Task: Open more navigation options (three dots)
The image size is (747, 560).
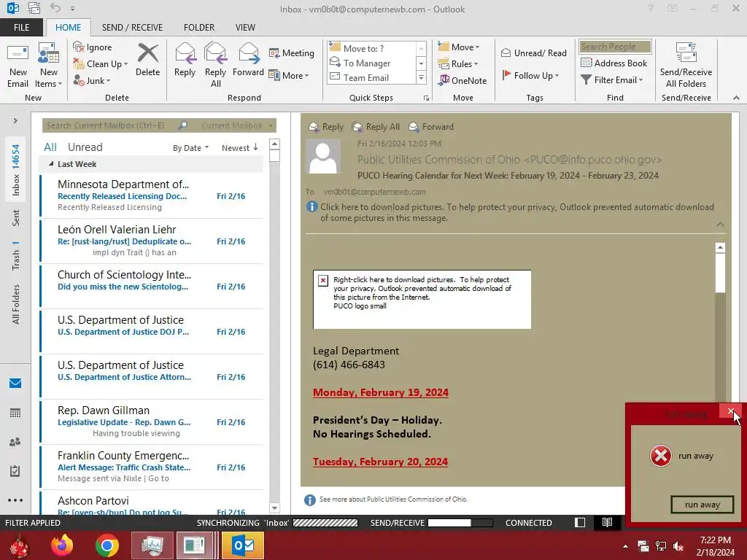Action: tap(15, 500)
